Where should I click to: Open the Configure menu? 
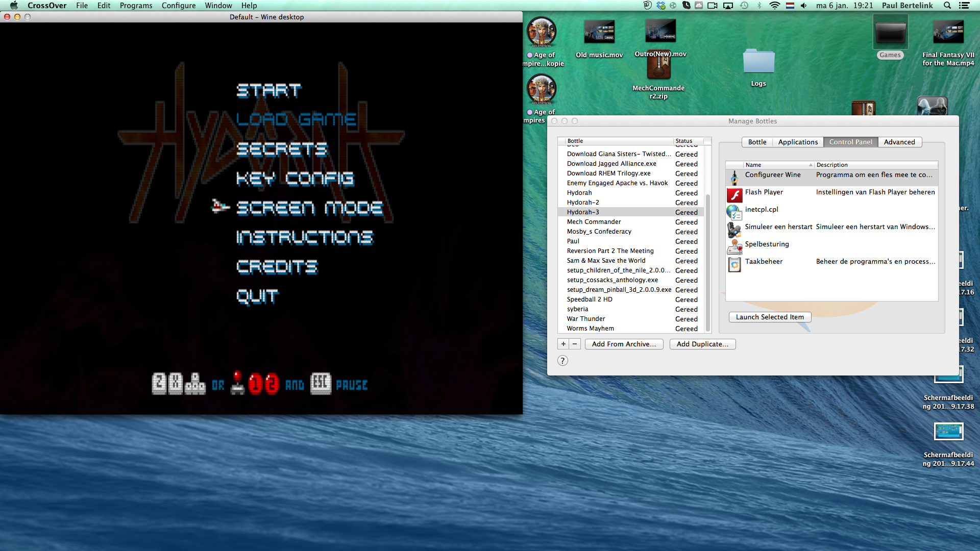[179, 6]
